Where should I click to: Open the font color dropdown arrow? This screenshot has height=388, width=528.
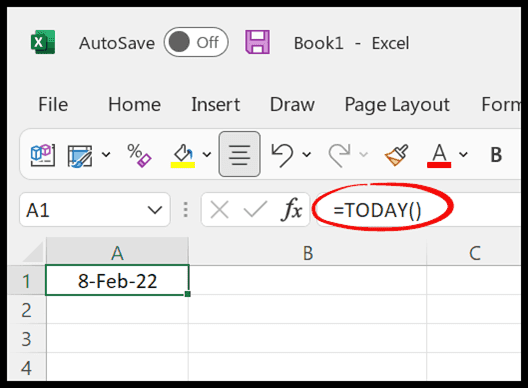click(463, 155)
